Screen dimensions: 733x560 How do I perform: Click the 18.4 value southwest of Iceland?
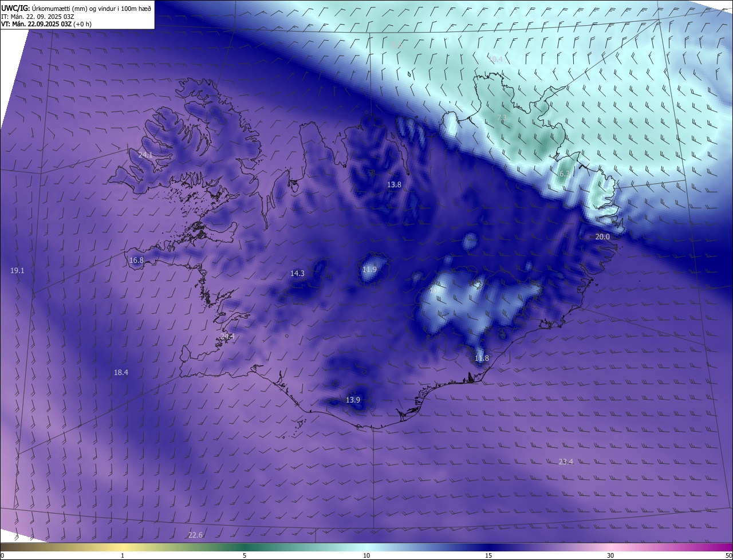point(121,372)
